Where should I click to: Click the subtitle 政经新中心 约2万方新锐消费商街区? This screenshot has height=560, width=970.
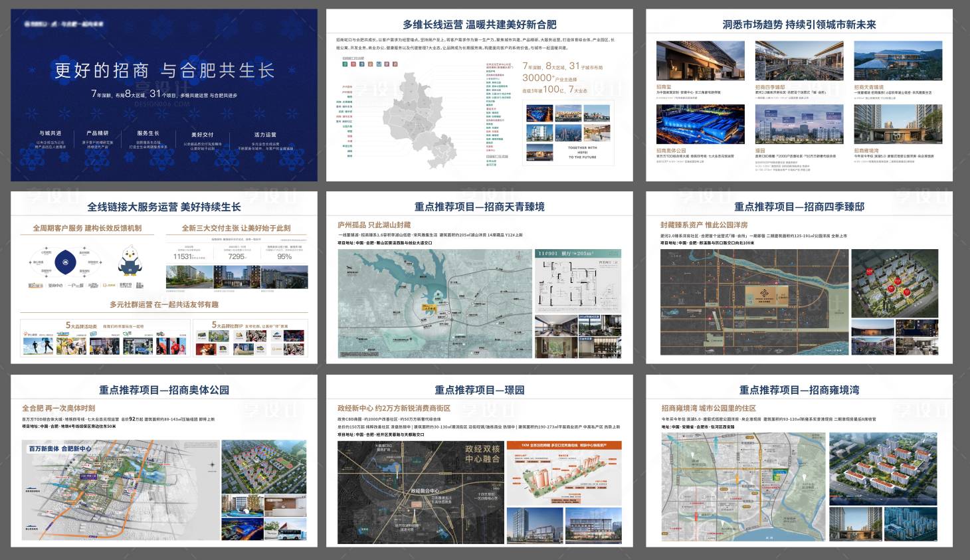click(394, 409)
